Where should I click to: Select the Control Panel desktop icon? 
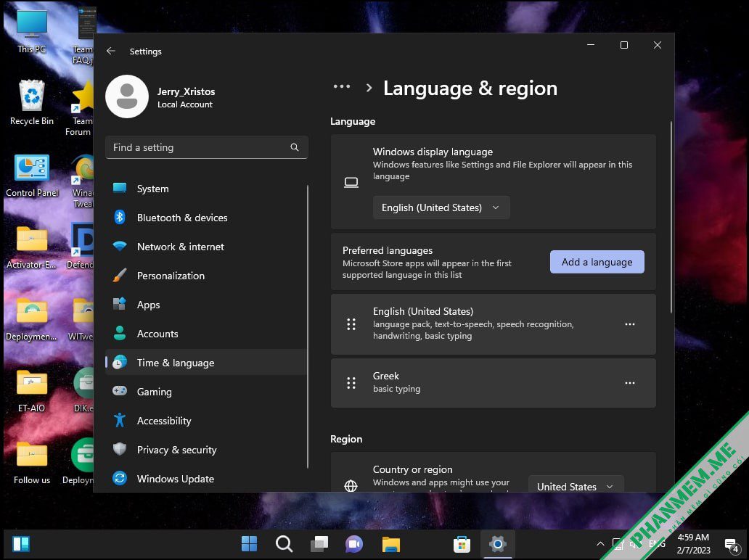32,176
